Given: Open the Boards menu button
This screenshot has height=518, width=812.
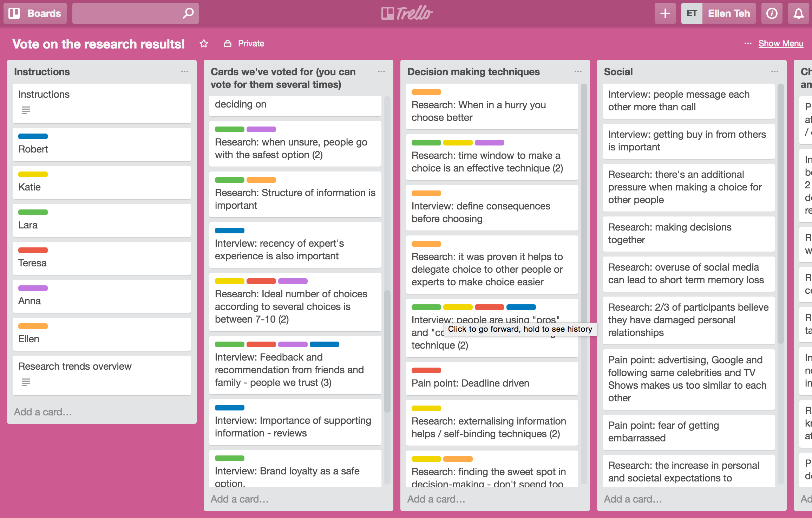Looking at the screenshot, I should click(x=35, y=13).
